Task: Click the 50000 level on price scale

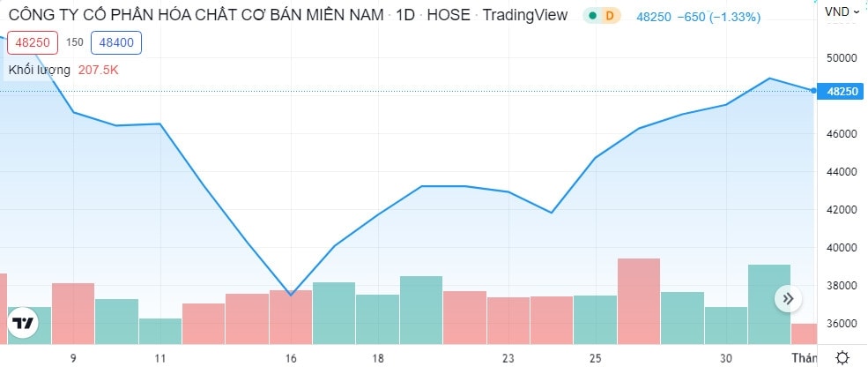Action: point(840,57)
